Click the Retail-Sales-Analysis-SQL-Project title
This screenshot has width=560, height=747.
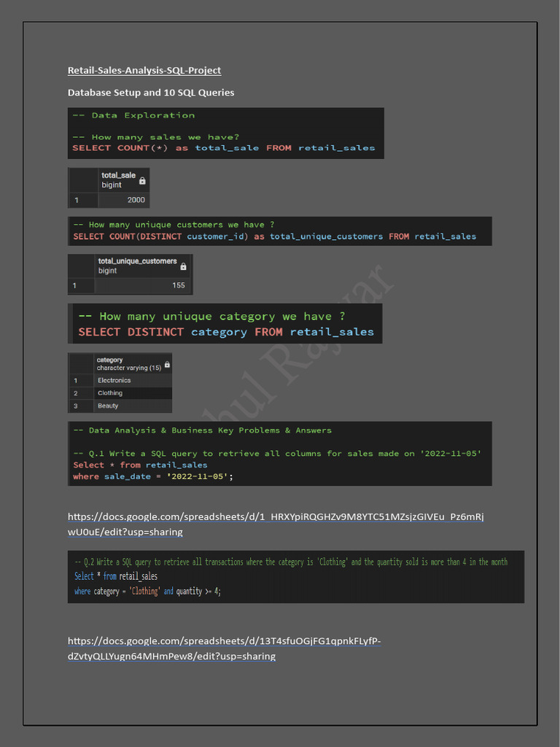point(144,71)
